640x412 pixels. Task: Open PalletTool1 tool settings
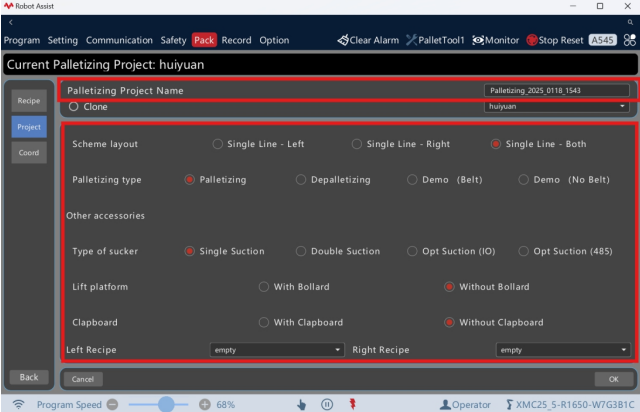[435, 40]
